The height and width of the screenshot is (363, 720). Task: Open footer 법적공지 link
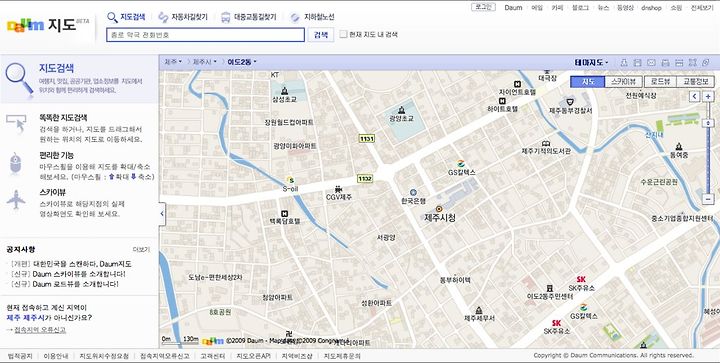[x=20, y=356]
